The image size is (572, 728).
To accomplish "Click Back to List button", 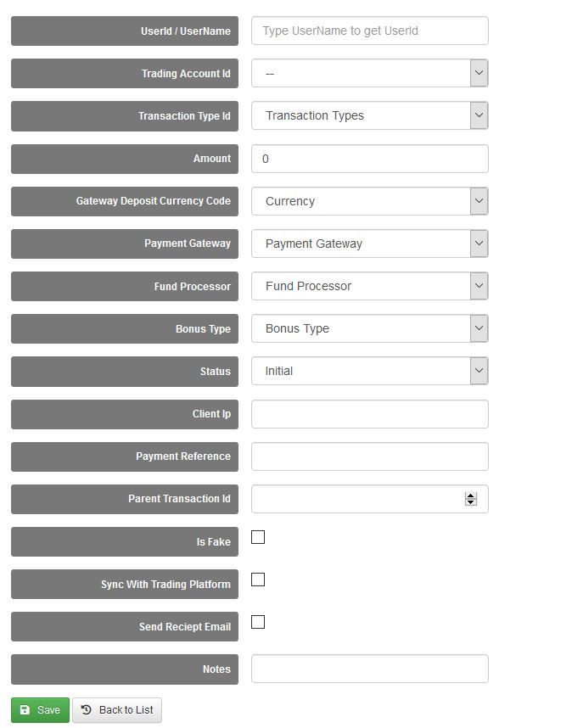I will [x=117, y=710].
